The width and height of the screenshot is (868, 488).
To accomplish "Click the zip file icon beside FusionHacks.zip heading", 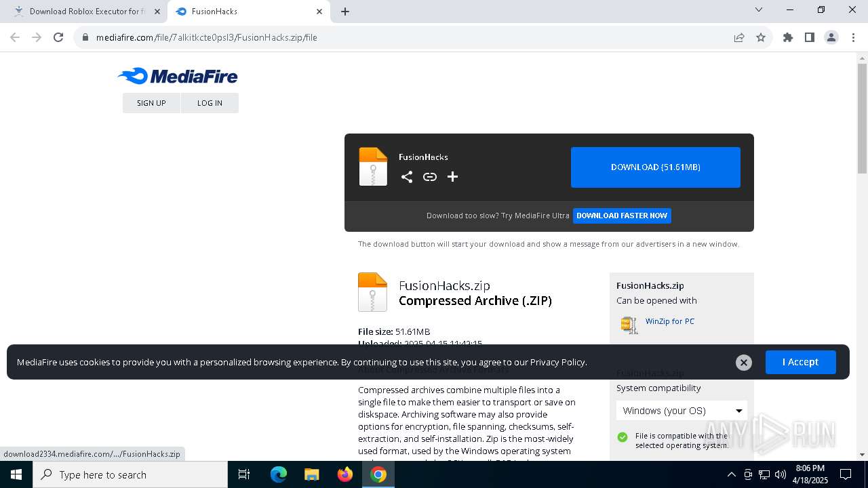I will point(372,292).
